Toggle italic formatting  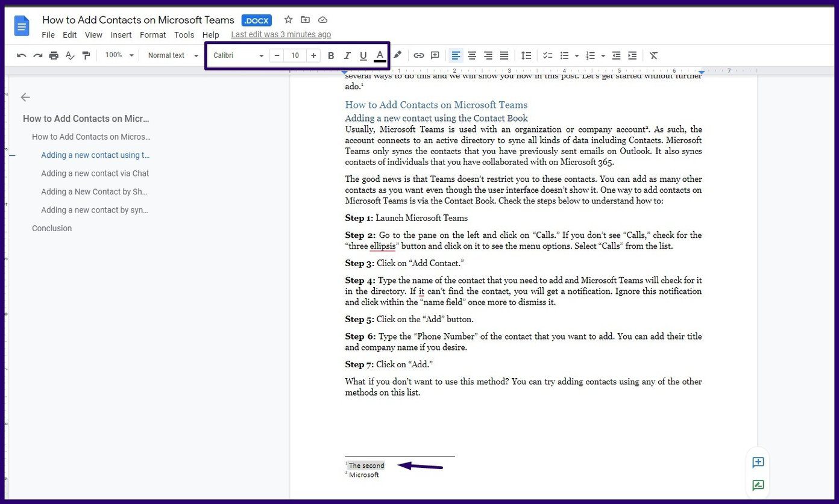pos(347,55)
